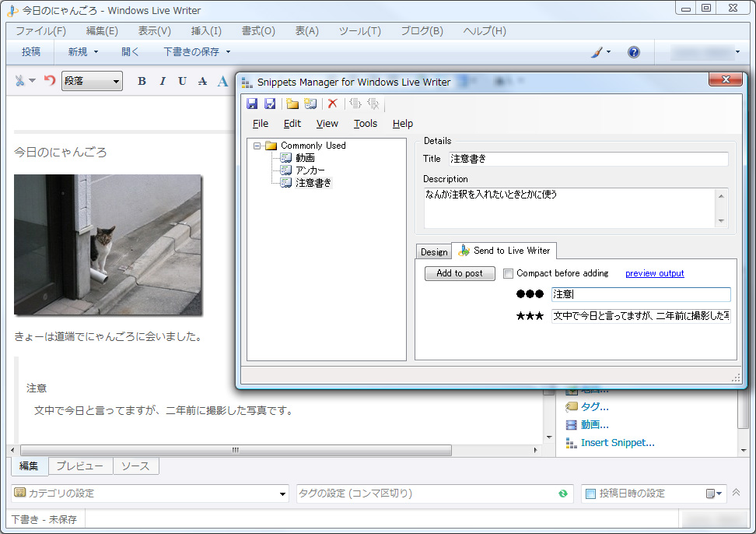The image size is (756, 534).
Task: Apply underline formatting with U icon
Action: click(180, 81)
